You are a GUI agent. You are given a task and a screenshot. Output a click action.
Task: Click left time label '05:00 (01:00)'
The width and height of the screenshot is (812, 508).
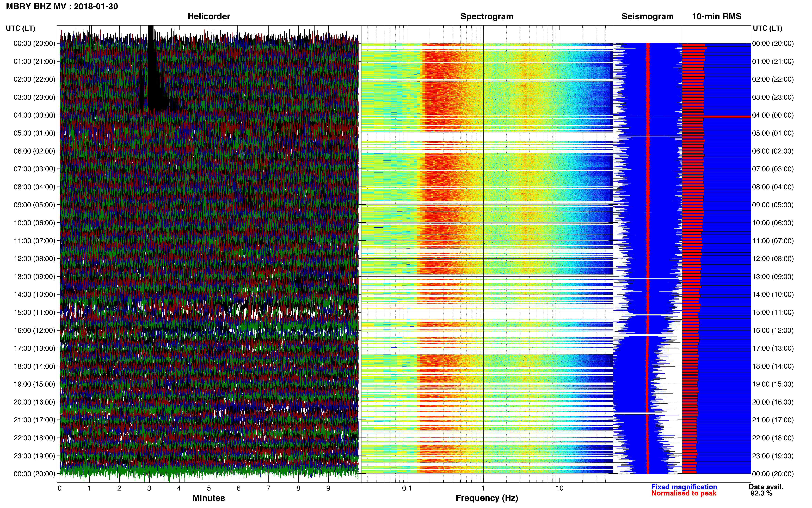[x=34, y=133]
